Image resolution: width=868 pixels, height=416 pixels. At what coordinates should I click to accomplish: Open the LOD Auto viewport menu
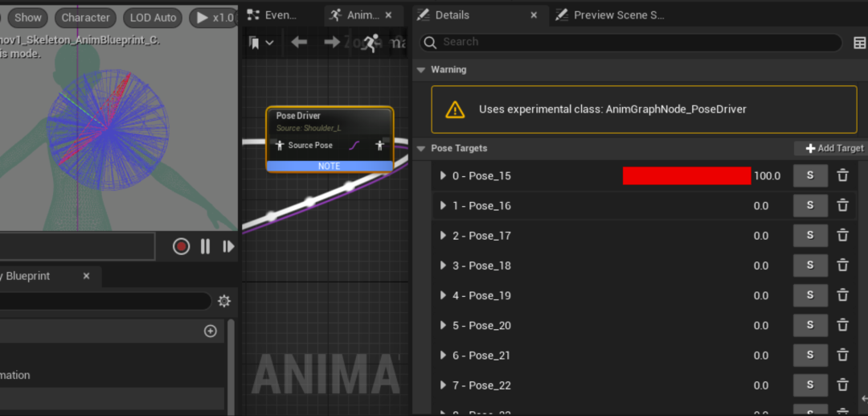click(153, 18)
